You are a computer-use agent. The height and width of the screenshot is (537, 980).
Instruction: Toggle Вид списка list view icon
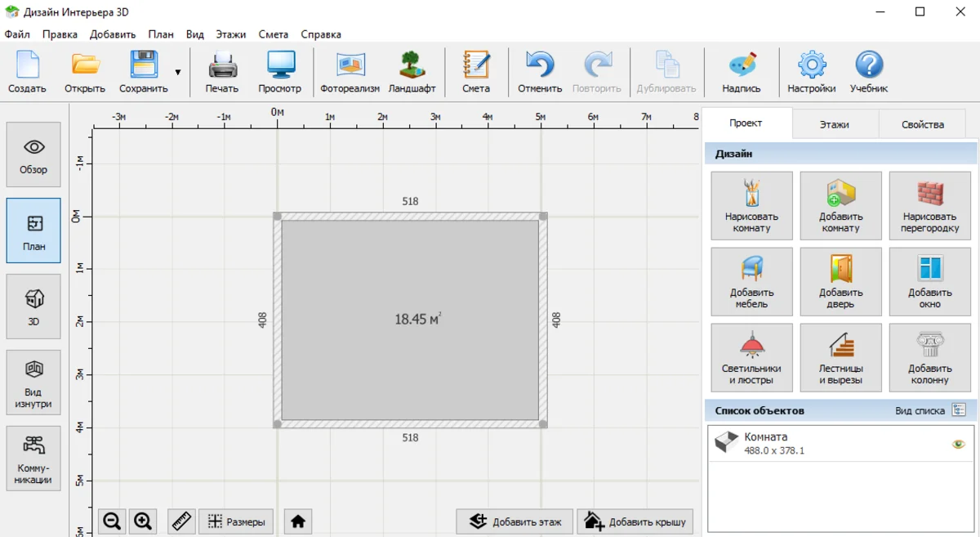959,410
